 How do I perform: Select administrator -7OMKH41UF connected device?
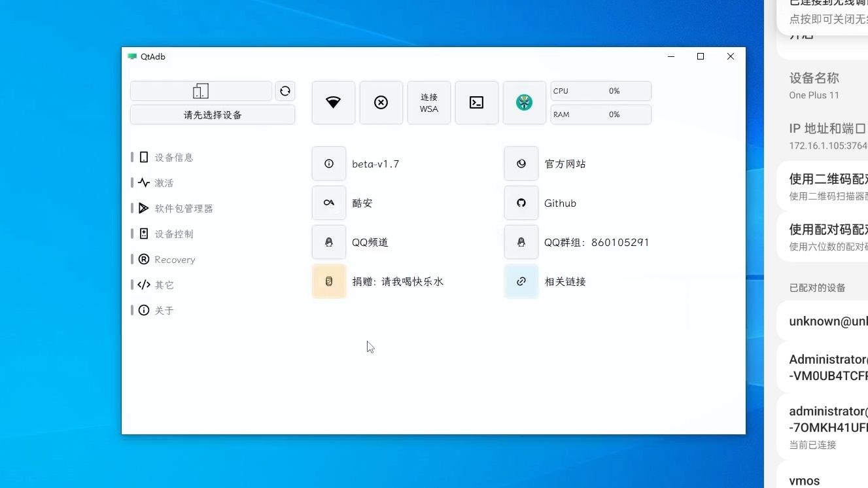pos(822,427)
